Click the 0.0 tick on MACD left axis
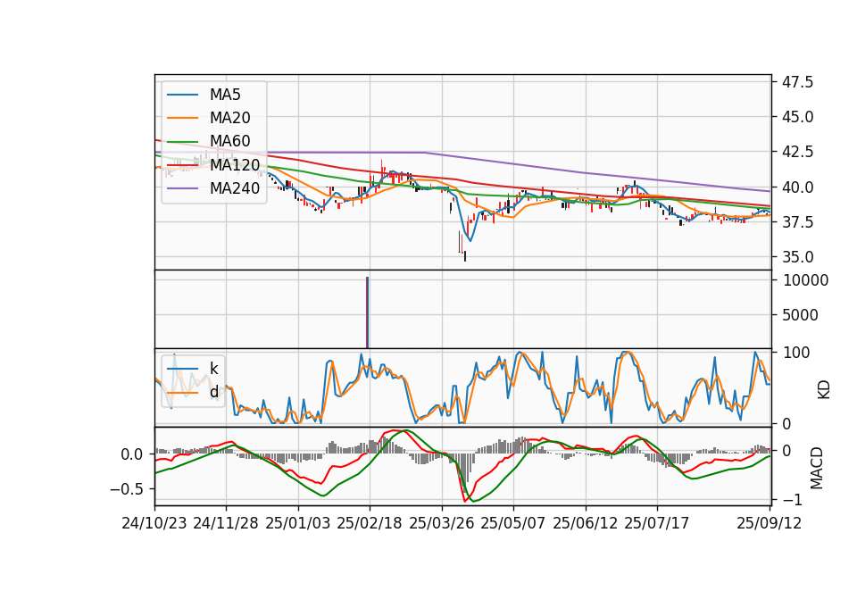Image resolution: width=857 pixels, height=616 pixels. pyautogui.click(x=131, y=454)
